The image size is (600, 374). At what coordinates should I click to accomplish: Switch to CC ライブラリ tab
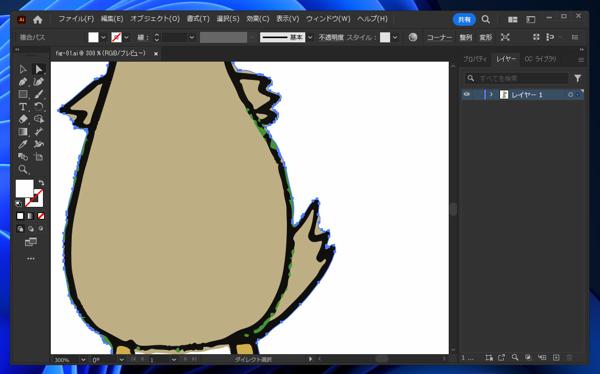[540, 59]
